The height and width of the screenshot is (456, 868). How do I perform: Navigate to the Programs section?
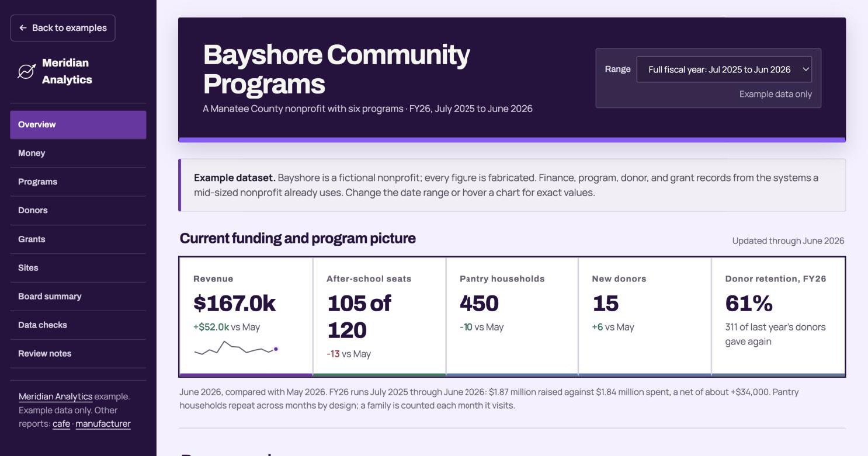[x=78, y=182]
